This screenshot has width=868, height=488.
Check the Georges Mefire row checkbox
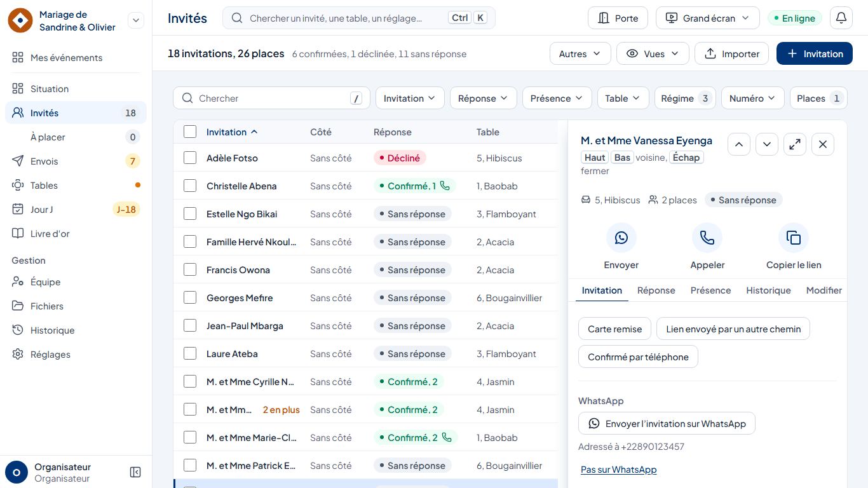(x=190, y=298)
